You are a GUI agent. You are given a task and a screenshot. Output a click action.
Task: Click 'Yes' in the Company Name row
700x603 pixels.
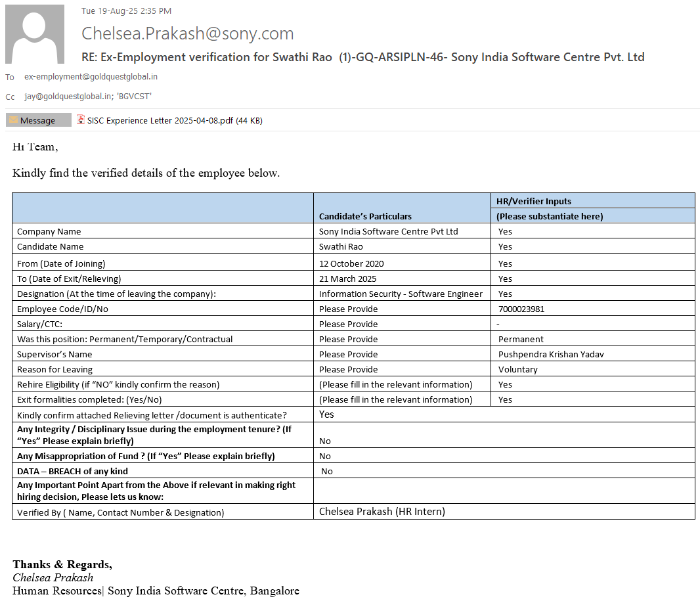pos(505,231)
